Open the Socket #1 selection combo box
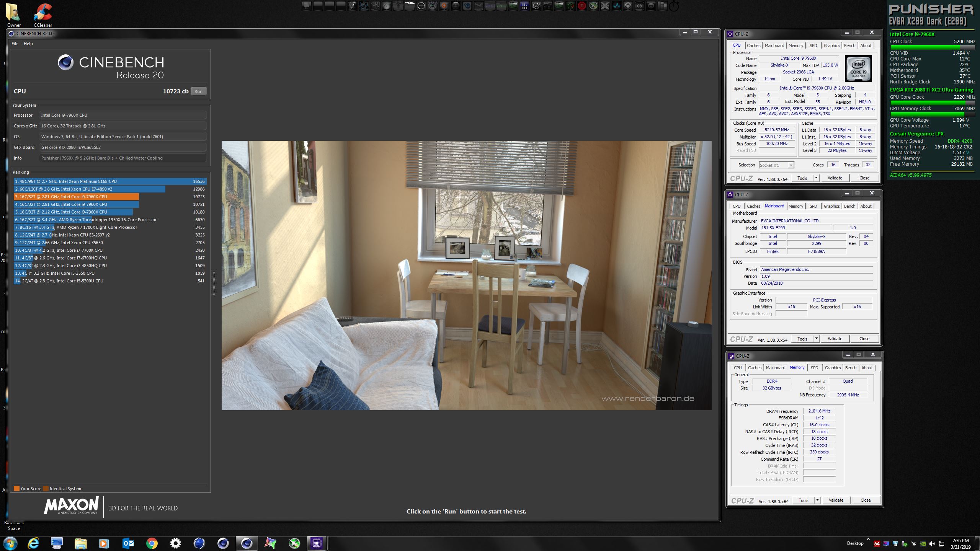980x551 pixels. pyautogui.click(x=776, y=165)
